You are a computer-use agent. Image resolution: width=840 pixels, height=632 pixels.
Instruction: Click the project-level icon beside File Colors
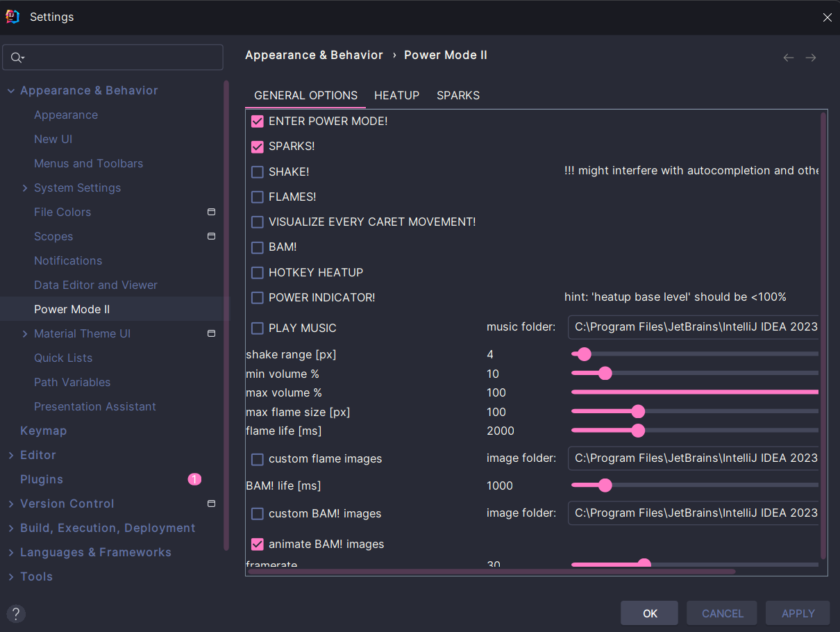tap(212, 212)
